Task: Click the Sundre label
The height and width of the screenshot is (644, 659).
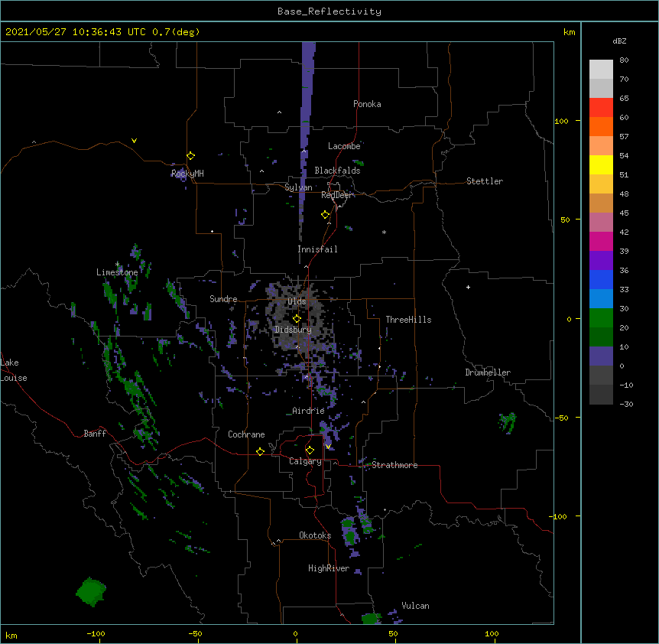Action: pos(223,299)
